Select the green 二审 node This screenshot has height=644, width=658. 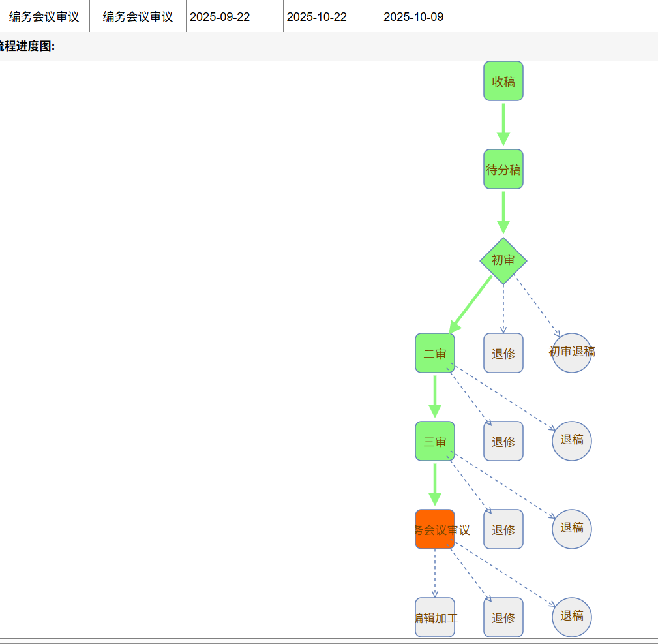[x=435, y=353]
